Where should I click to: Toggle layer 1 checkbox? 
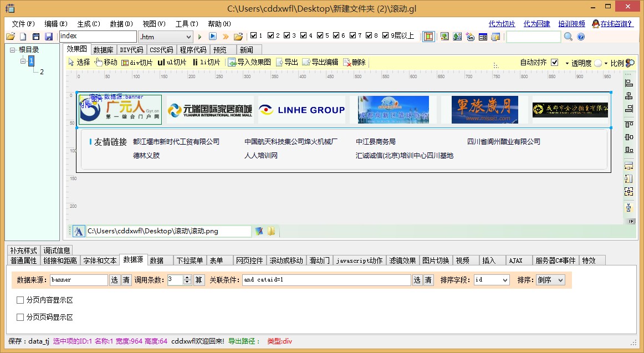pos(253,35)
